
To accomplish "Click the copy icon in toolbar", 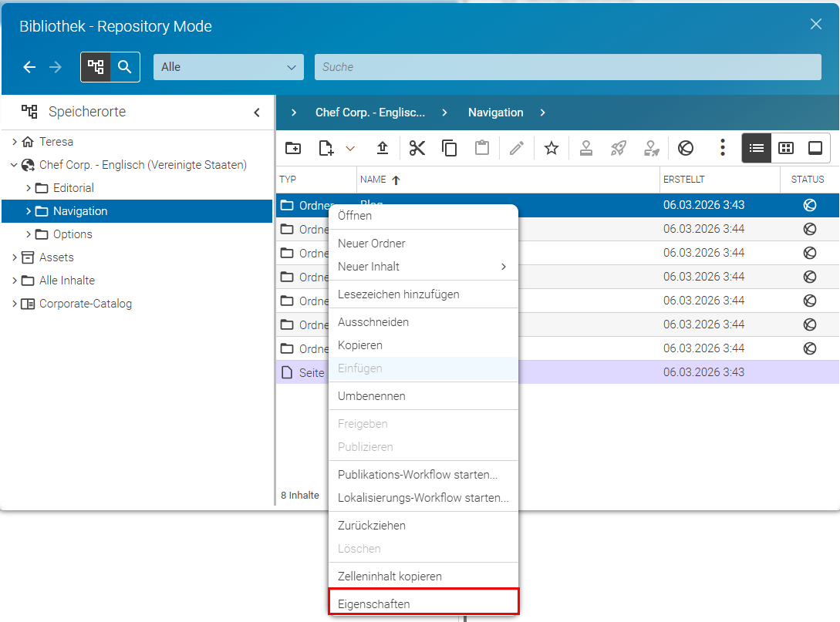I will (449, 148).
